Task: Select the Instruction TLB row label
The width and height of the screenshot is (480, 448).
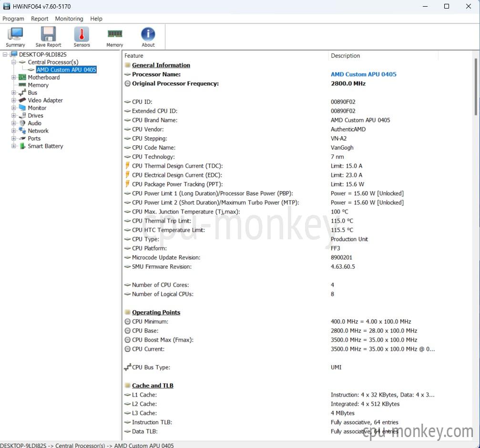Action: point(152,422)
